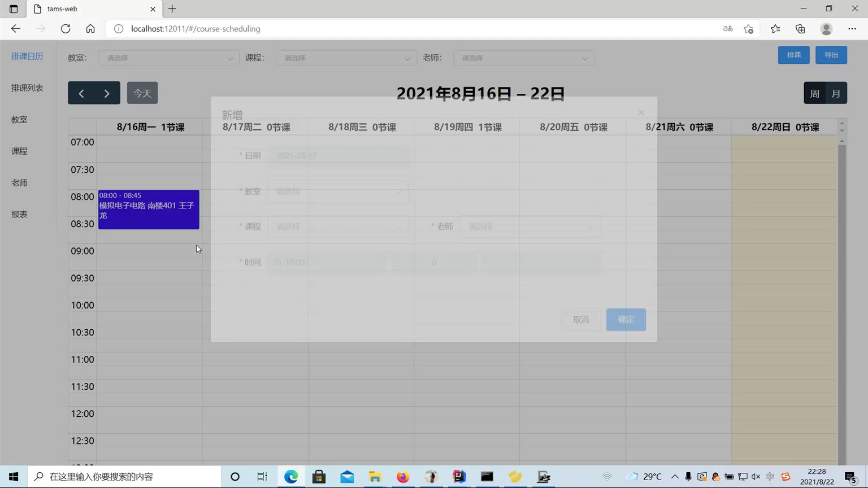Switch to 周 week view
Image resolution: width=868 pixels, height=488 pixels.
(814, 93)
